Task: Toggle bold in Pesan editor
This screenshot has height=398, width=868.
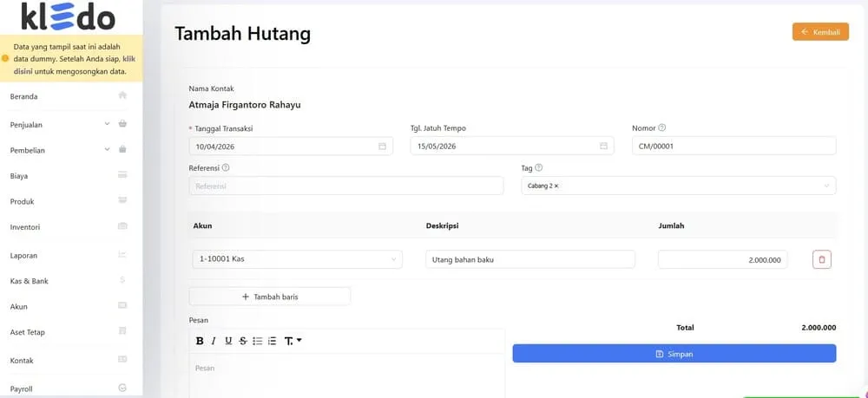Action: pyautogui.click(x=200, y=341)
